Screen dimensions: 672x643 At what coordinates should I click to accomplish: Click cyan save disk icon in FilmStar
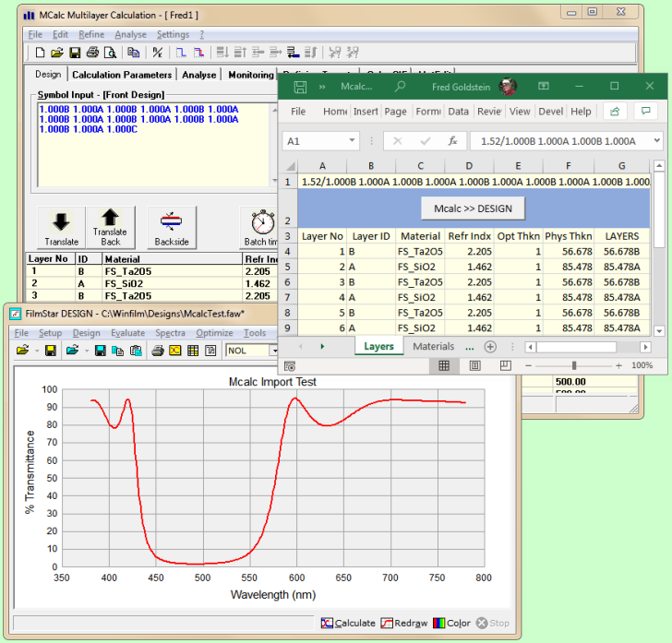click(x=101, y=351)
